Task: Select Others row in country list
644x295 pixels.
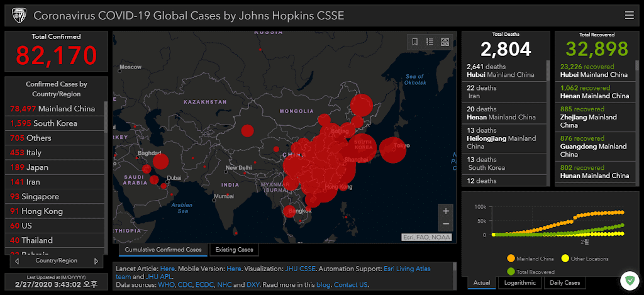Action: [x=54, y=138]
